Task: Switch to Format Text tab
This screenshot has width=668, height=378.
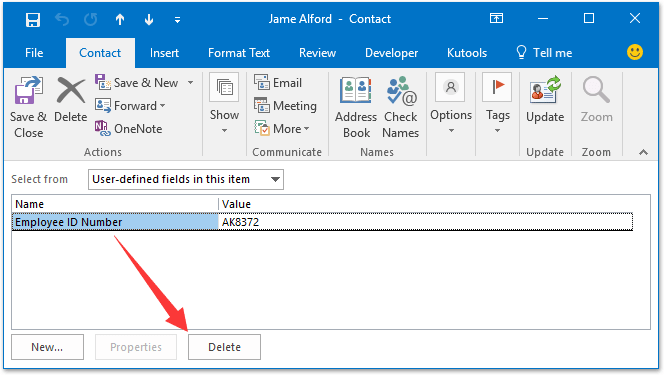Action: tap(239, 53)
